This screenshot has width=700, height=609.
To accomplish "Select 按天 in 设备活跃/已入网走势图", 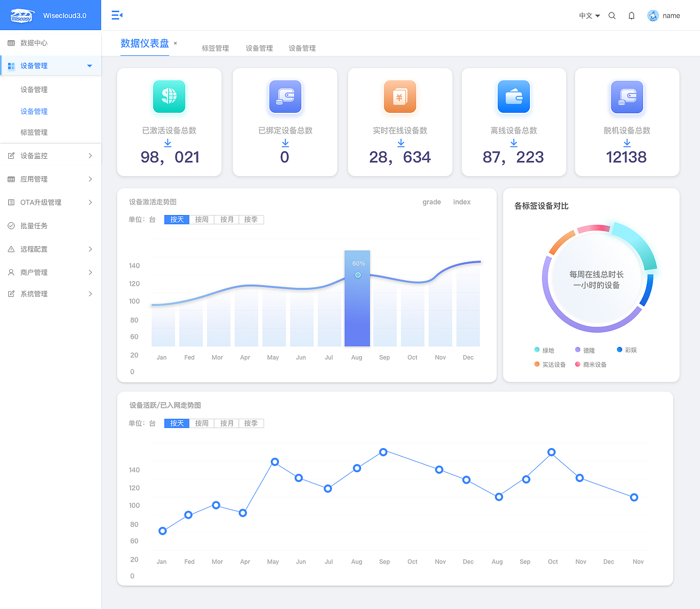I will tap(177, 424).
